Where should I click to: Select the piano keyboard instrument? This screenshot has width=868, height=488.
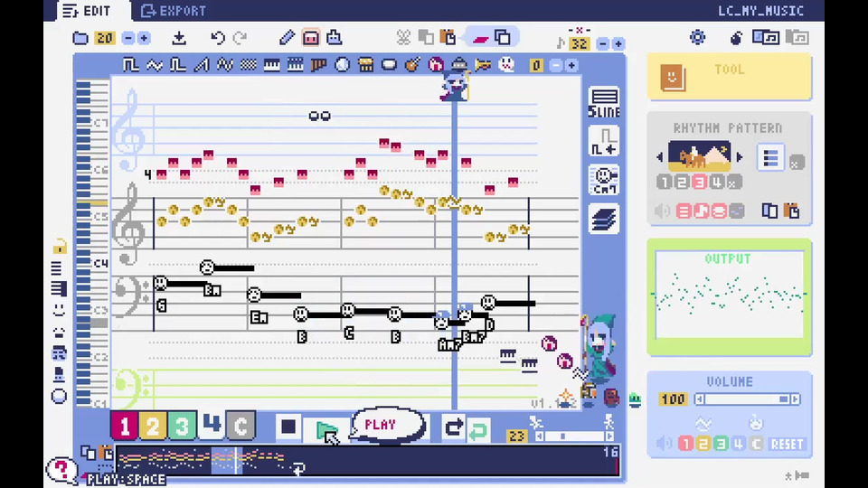tap(272, 65)
